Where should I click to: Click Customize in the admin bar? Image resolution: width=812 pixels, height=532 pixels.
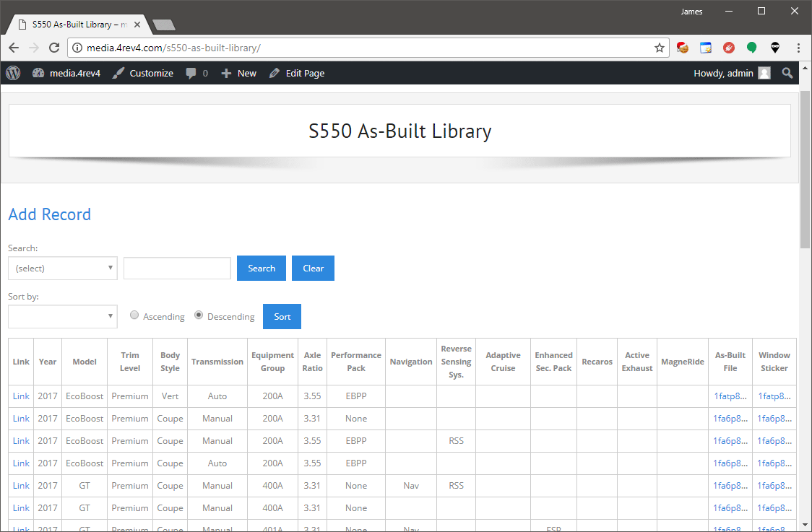(143, 73)
